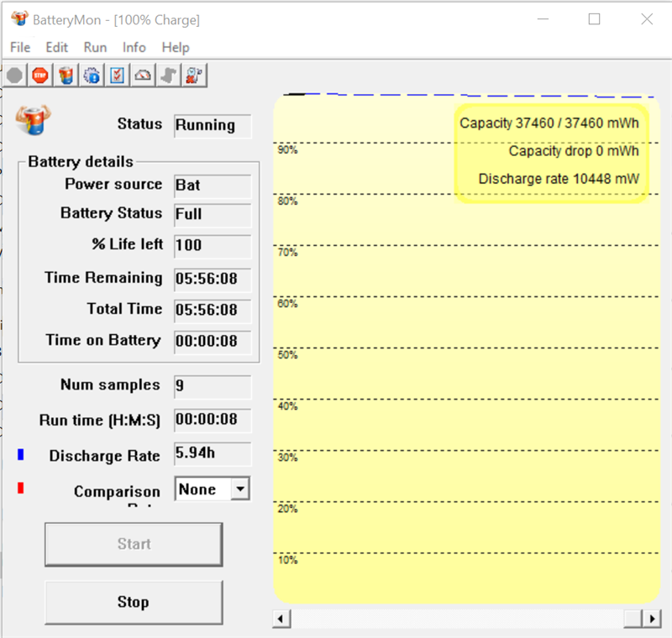Image resolution: width=672 pixels, height=638 pixels.
Task: Click the 70% graph axis label
Action: [287, 253]
